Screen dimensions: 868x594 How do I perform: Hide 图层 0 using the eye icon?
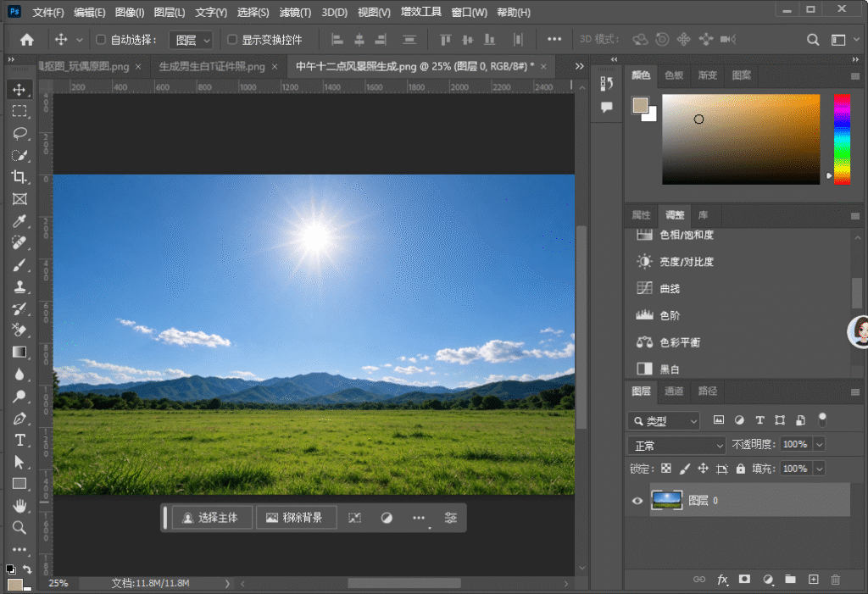pos(637,501)
